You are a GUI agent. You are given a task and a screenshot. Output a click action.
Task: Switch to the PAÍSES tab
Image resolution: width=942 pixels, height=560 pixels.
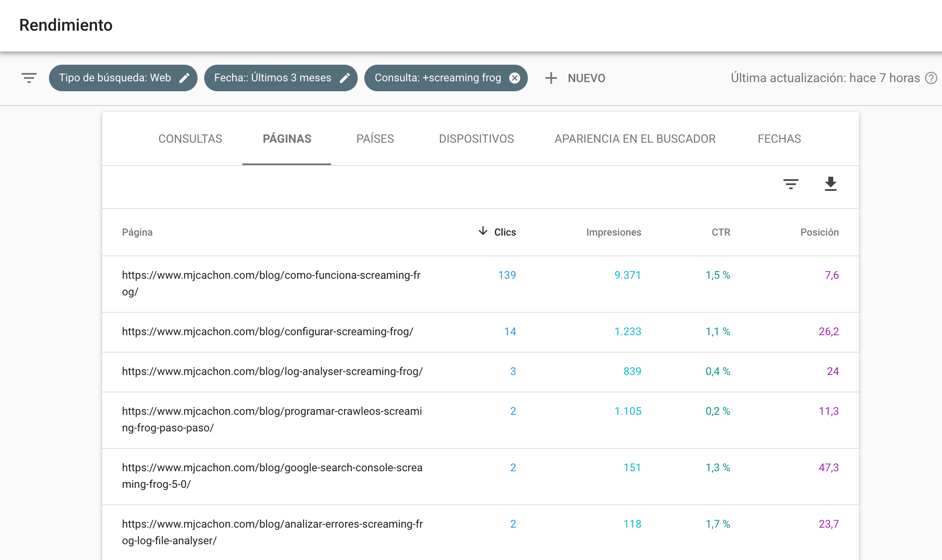pos(375,139)
